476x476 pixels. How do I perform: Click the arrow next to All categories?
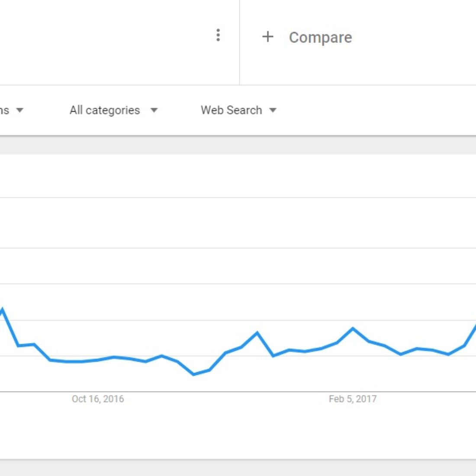tap(154, 110)
